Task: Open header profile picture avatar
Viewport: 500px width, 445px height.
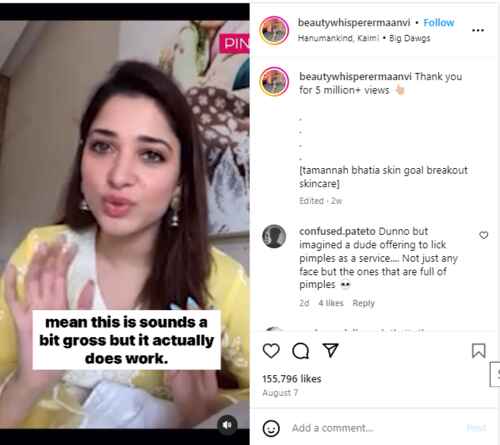Action: 274,30
